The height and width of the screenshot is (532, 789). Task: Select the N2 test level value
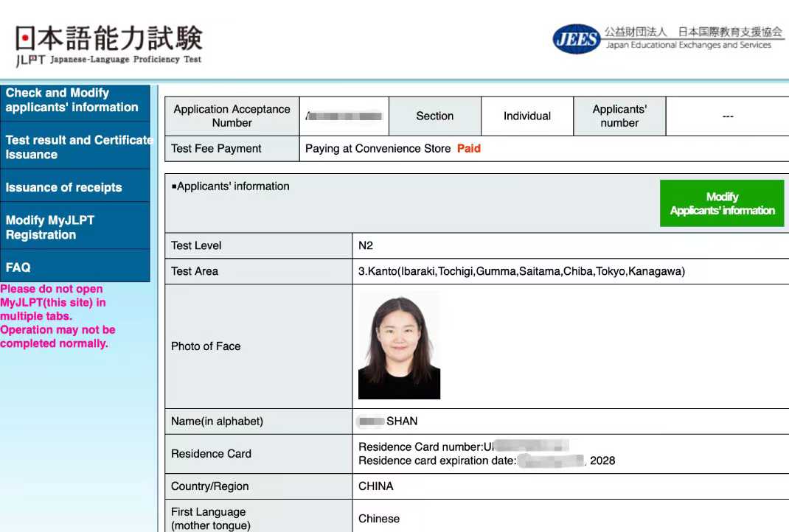tap(366, 246)
